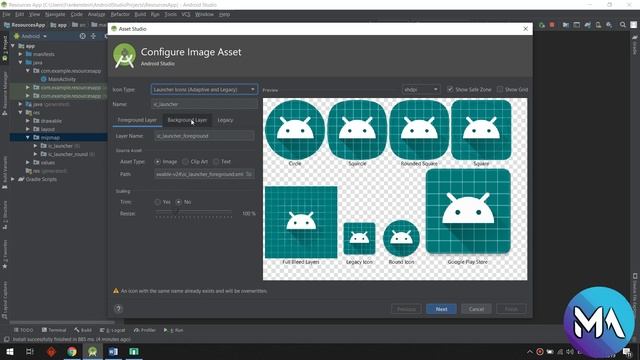This screenshot has width=640, height=360.
Task: Expand the layout folder
Action: [x=28, y=129]
